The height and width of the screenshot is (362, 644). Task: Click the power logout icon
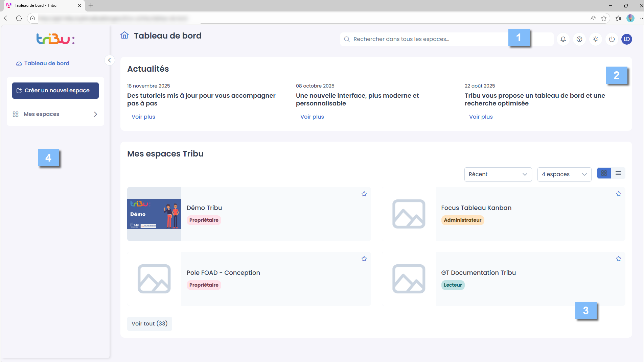click(x=612, y=39)
